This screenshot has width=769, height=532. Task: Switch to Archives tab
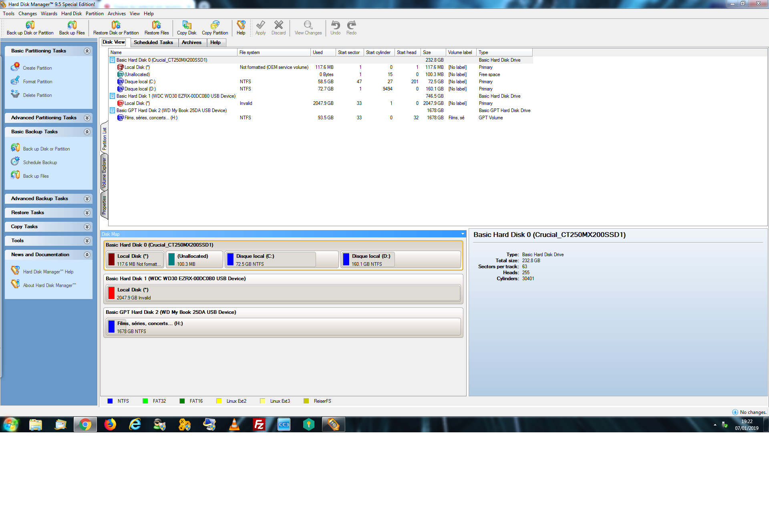click(x=191, y=42)
